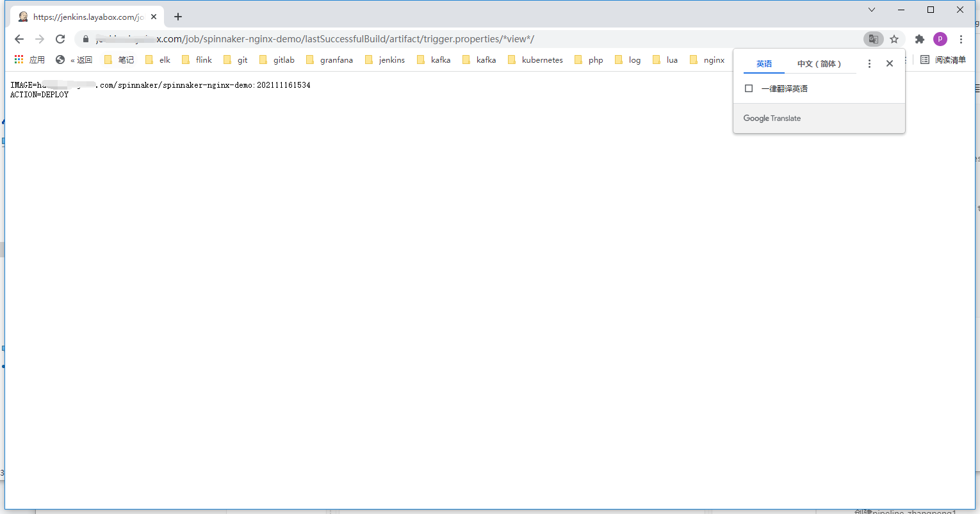Close the Google Translate popup
Image resolution: width=980 pixels, height=514 pixels.
pos(890,63)
